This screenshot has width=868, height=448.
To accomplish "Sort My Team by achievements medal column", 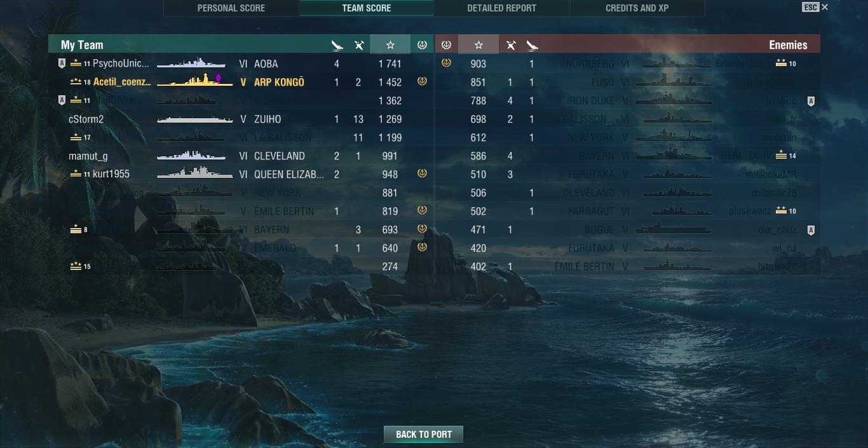I will pyautogui.click(x=422, y=45).
